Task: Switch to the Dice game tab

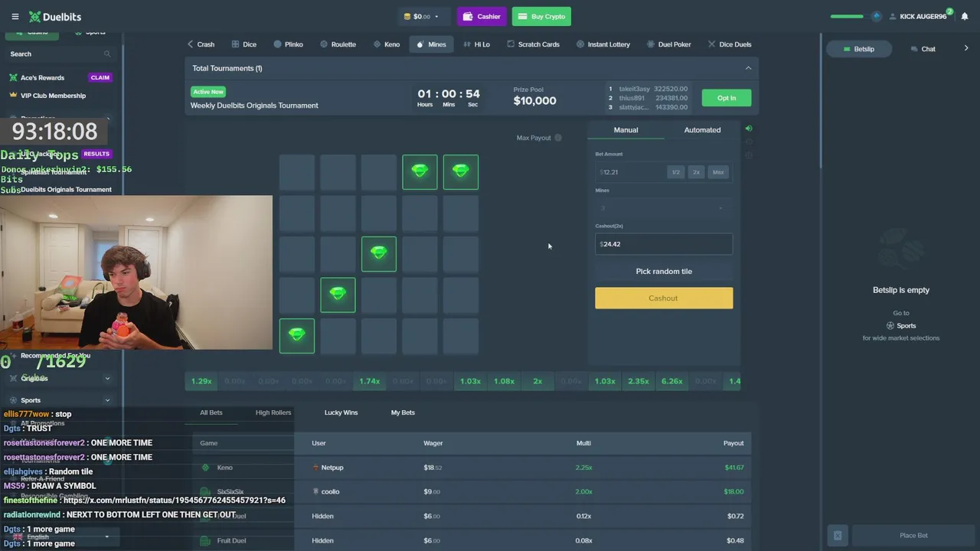Action: click(244, 44)
